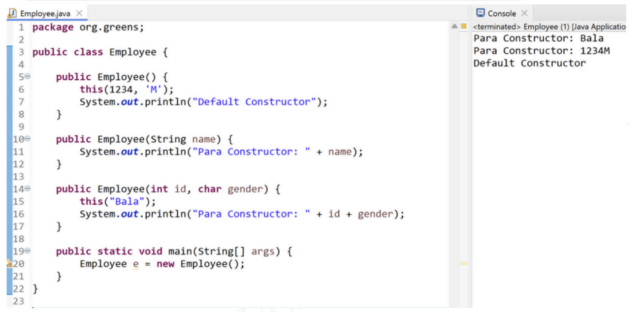Click the warning marker icon on line 20
The width and height of the screenshot is (644, 312).
[x=9, y=264]
